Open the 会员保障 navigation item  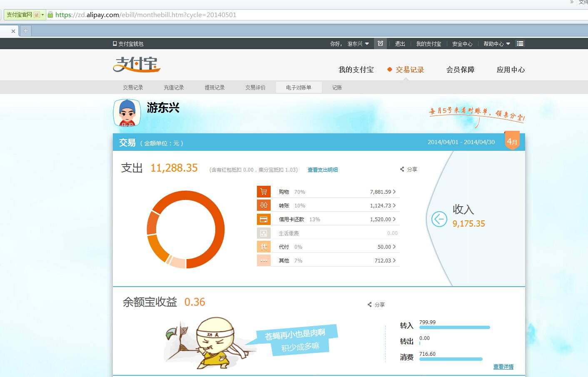click(461, 70)
